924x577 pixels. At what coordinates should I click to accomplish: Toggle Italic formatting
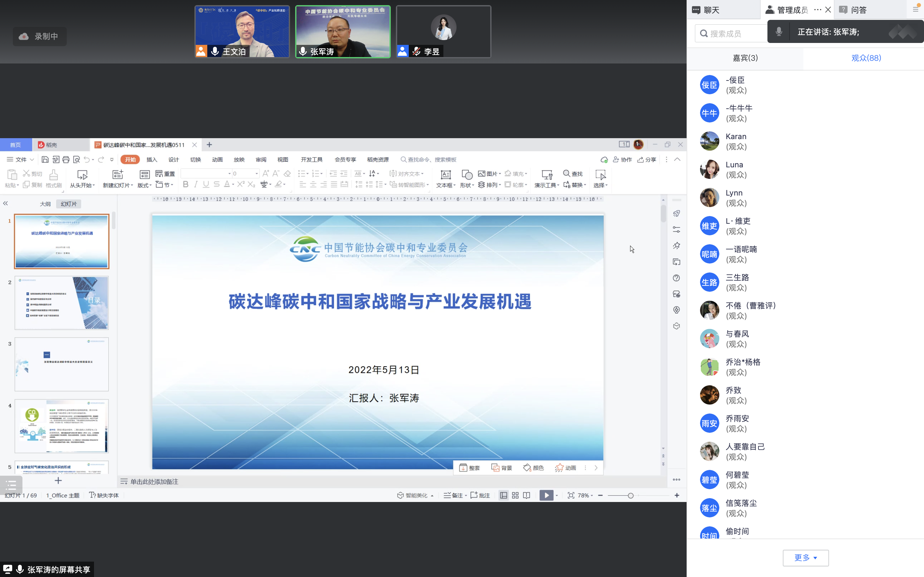coord(196,185)
